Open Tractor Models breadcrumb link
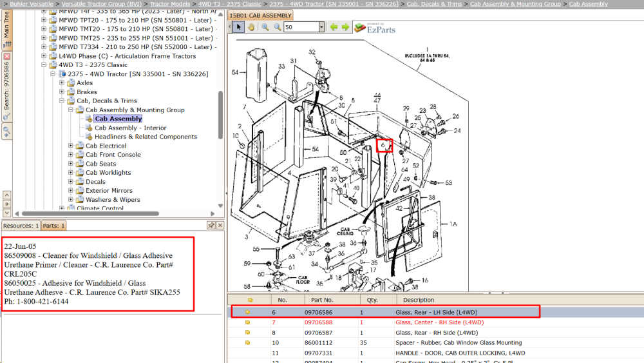Screen dimensions: 644x363 click(x=170, y=4)
